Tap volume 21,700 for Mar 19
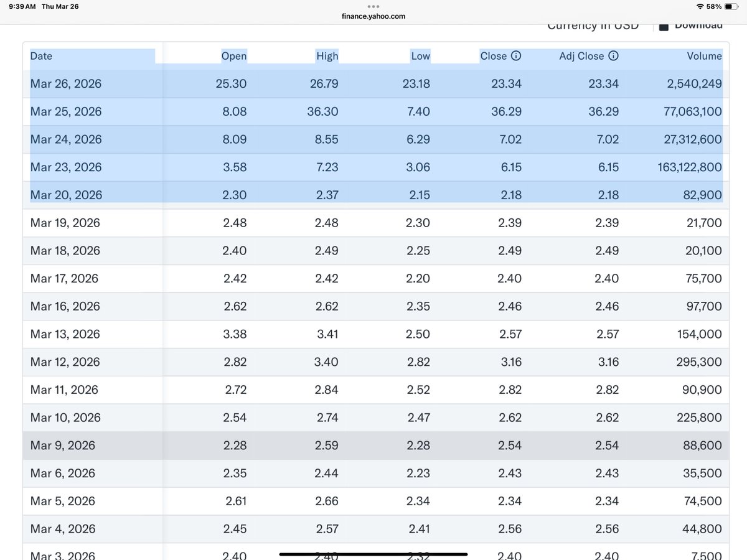The height and width of the screenshot is (560, 747). [x=705, y=223]
